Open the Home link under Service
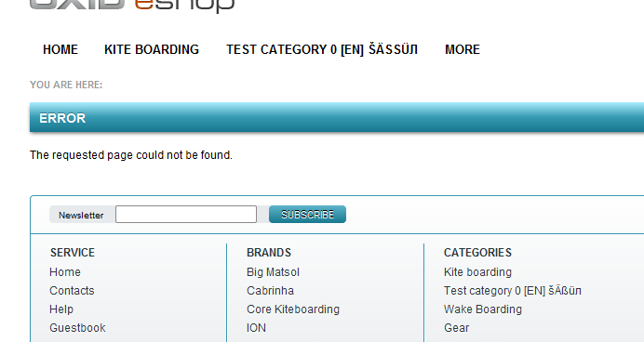The image size is (644, 342). 65,272
